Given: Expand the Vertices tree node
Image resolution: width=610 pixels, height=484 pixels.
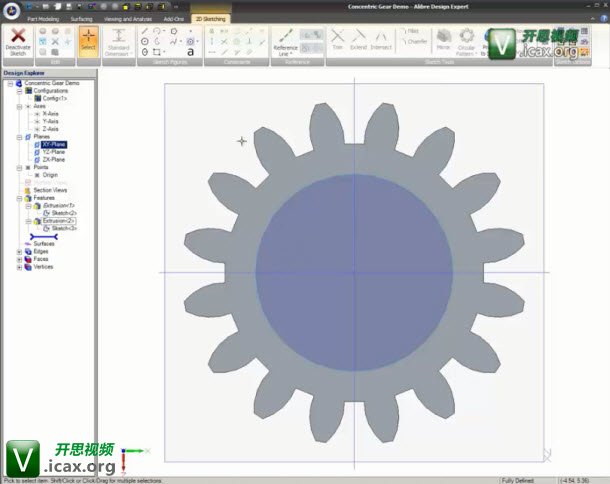Looking at the screenshot, I should coord(19,267).
